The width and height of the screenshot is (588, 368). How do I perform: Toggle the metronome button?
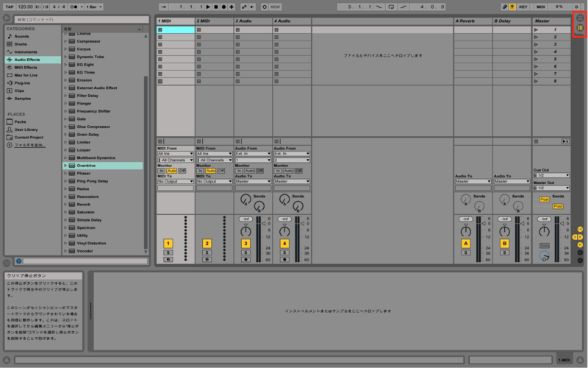74,7
